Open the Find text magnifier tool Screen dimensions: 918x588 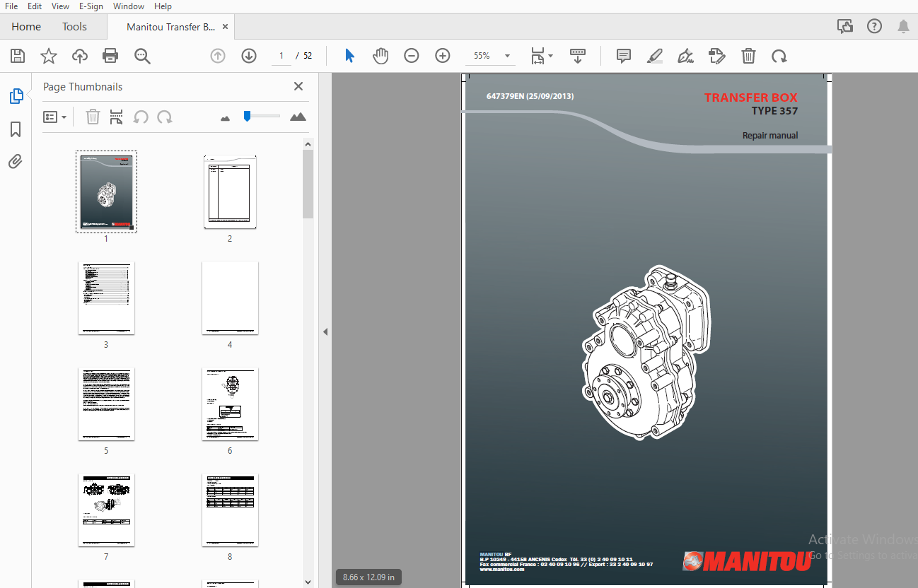[x=143, y=57]
